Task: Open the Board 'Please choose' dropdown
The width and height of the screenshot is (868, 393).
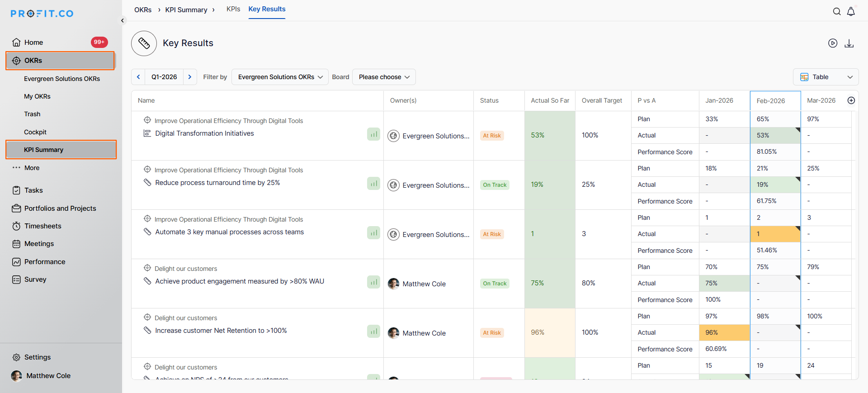Action: [x=384, y=77]
